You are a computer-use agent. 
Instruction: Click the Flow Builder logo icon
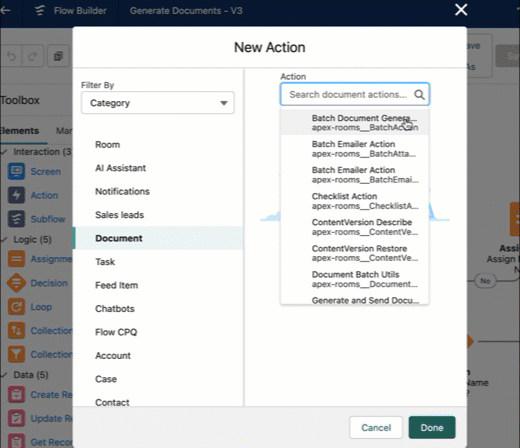point(40,10)
